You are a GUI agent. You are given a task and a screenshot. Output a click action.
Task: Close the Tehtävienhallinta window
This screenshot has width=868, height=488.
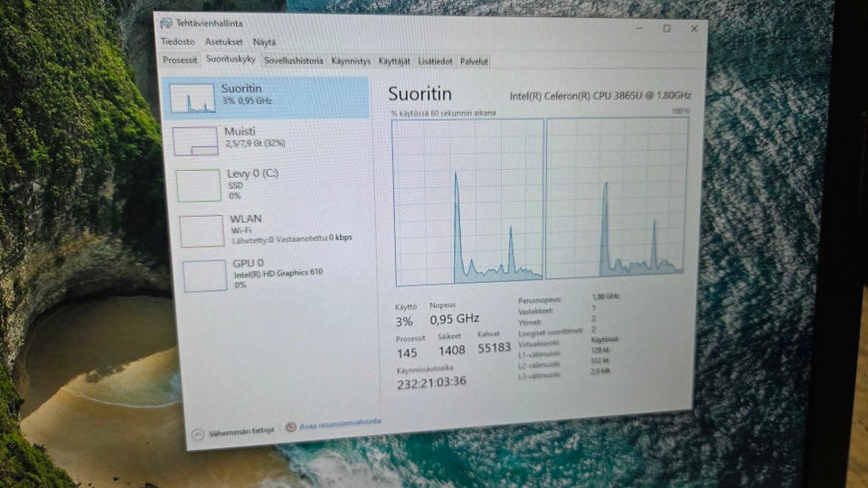click(693, 29)
